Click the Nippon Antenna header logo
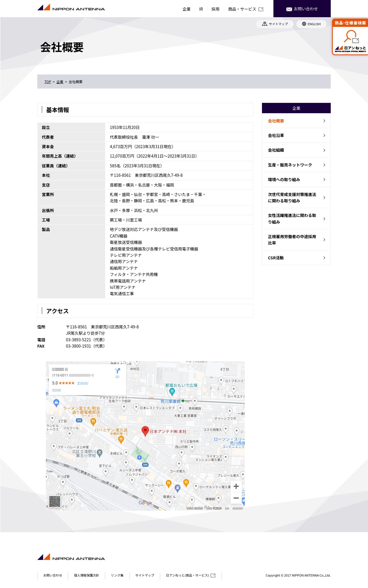This screenshot has height=588, width=368. [71, 8]
